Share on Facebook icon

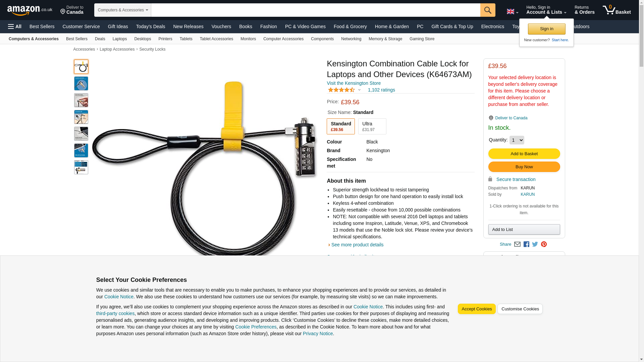[526, 244]
